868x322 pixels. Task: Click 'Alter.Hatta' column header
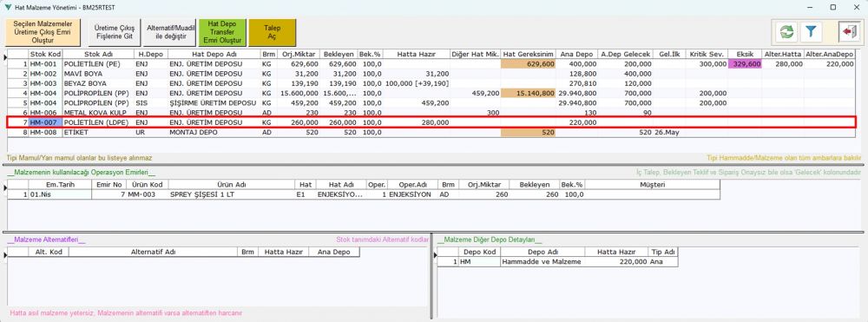click(783, 54)
